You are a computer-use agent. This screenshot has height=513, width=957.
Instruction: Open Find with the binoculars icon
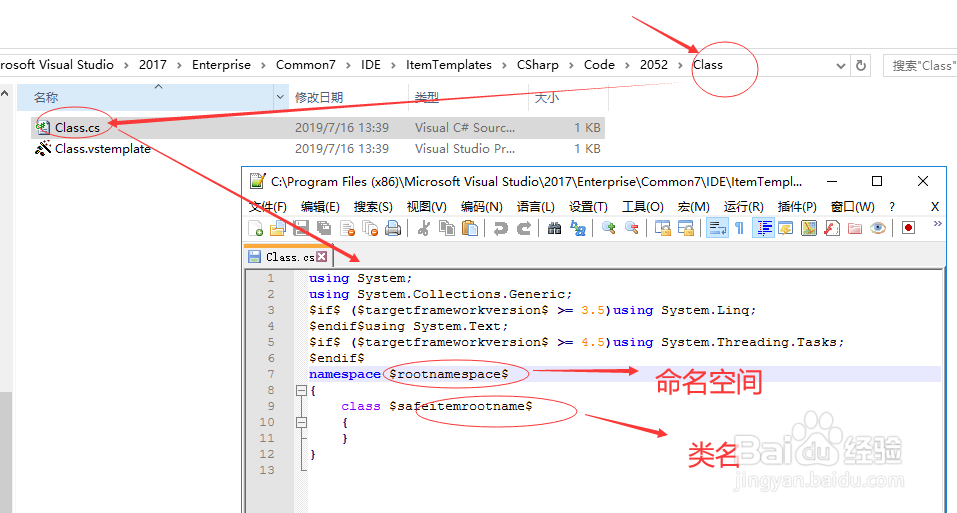[x=554, y=228]
